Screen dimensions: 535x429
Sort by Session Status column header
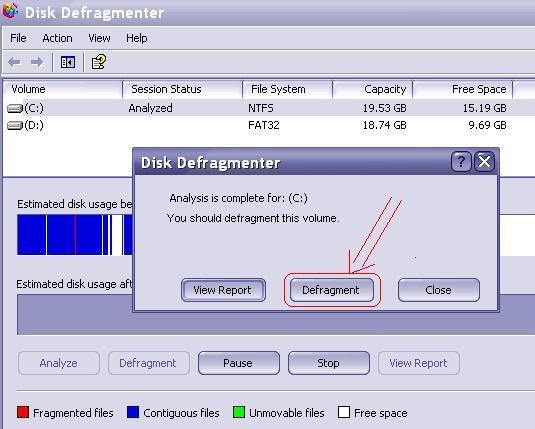pos(183,89)
